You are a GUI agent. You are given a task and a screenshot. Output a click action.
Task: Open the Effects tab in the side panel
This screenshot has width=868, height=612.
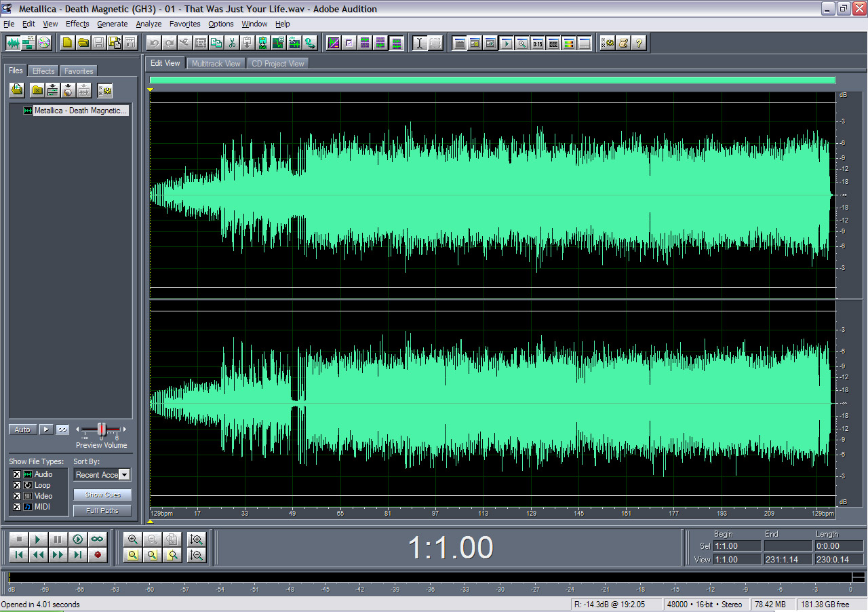tap(43, 71)
